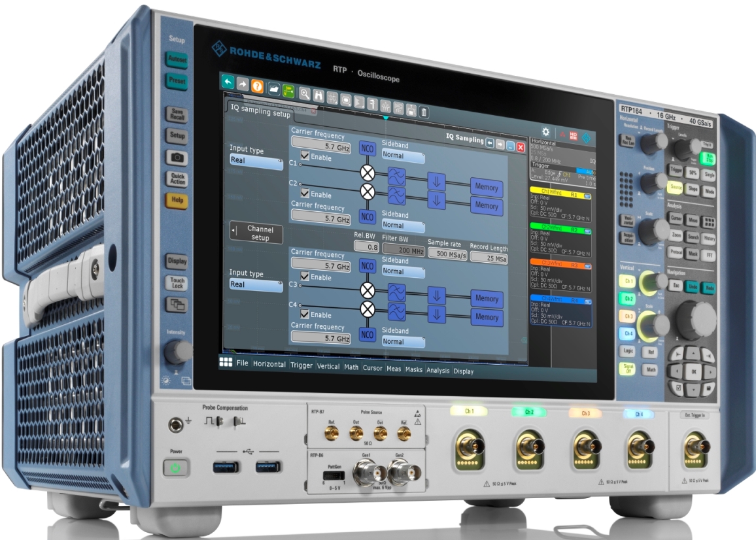
Task: Click the Rel.BW value field
Action: click(x=366, y=247)
